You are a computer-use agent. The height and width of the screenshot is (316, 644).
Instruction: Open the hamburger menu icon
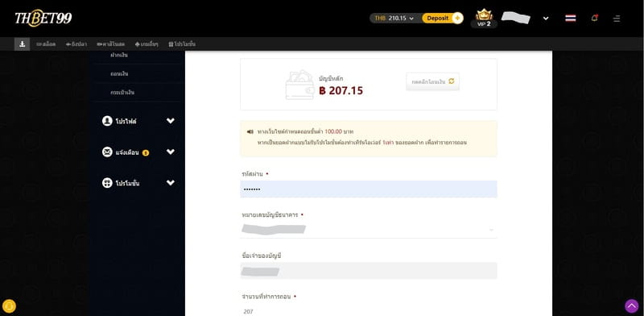[x=617, y=19]
